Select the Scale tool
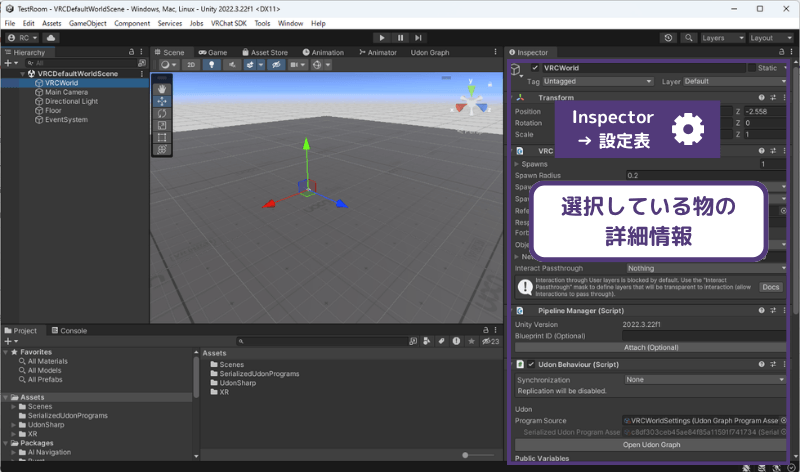The width and height of the screenshot is (800, 472). pyautogui.click(x=162, y=126)
